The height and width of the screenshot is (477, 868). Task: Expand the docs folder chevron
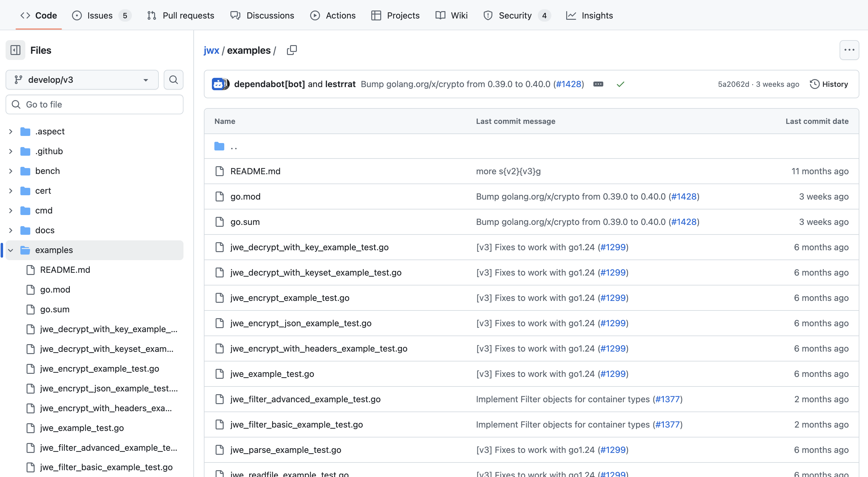coord(11,230)
